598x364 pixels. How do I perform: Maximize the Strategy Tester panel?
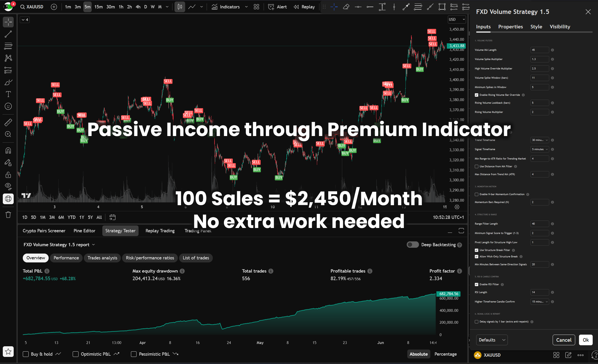coord(461,231)
